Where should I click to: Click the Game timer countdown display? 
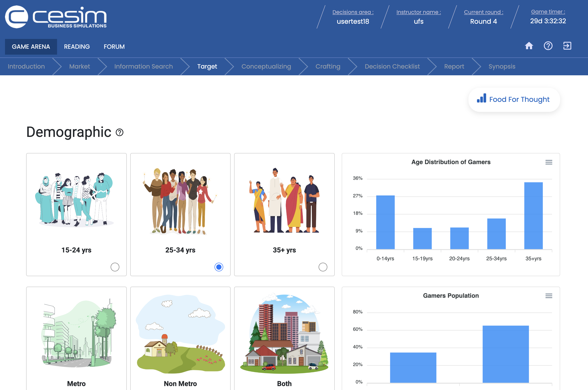(x=548, y=21)
